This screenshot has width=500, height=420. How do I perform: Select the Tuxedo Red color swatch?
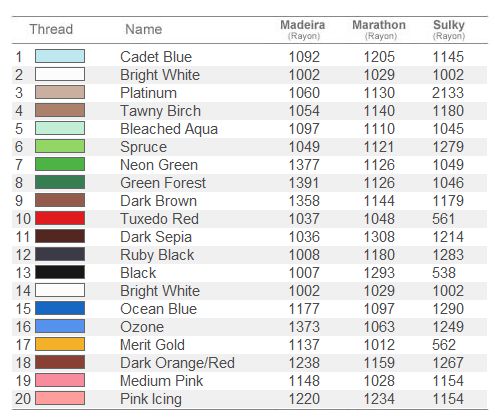[x=60, y=218]
